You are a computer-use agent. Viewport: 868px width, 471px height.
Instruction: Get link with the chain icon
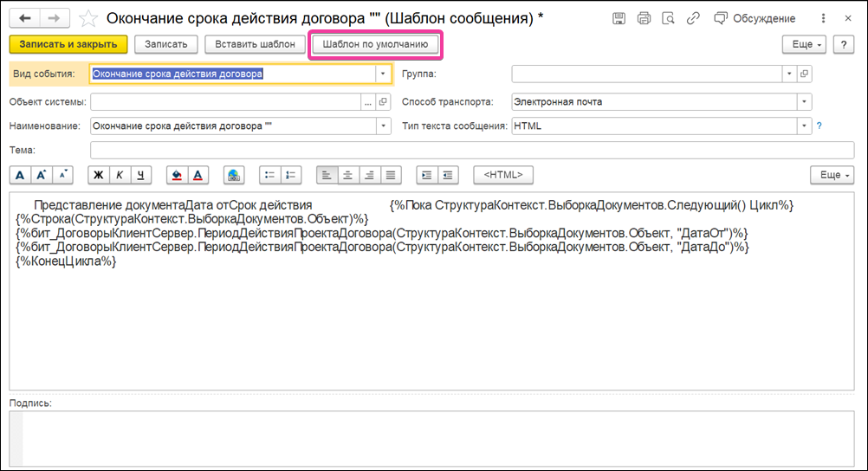pyautogui.click(x=692, y=18)
